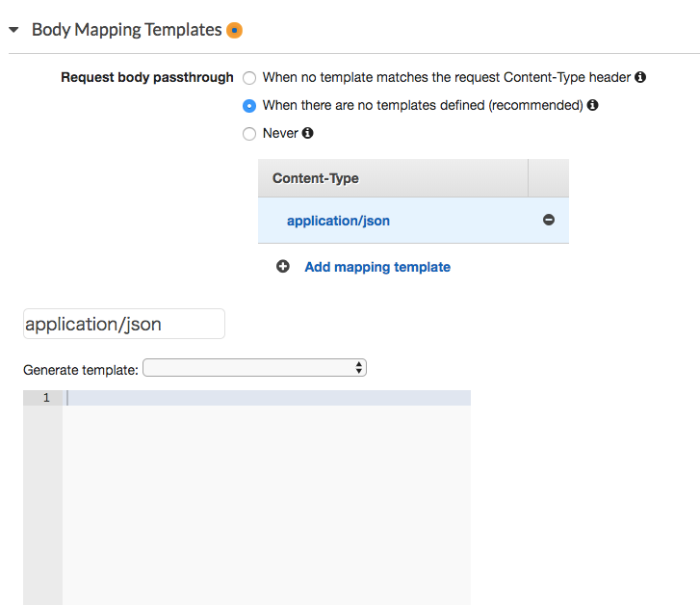
Task: Select 'When no template matches' passthrough option
Action: click(x=249, y=77)
